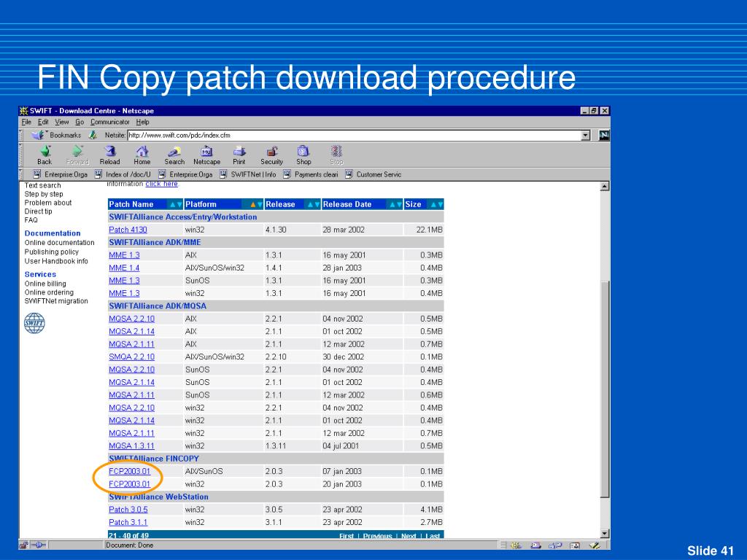Sort Release column descending arrow
The height and width of the screenshot is (560, 747).
tap(317, 205)
